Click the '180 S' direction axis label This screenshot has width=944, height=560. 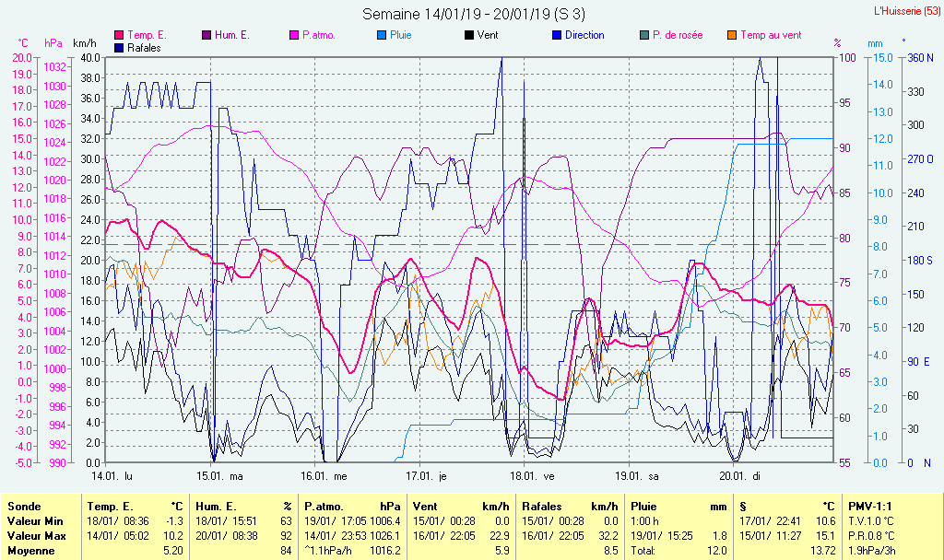[920, 261]
